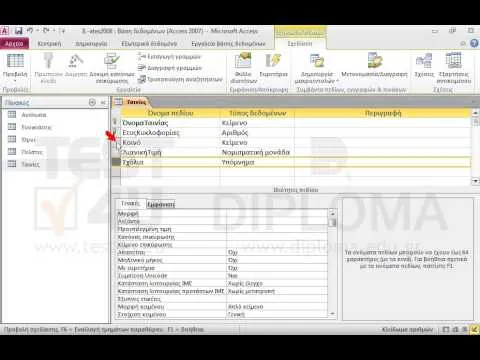Click the Απαιτείται property value Όχι
This screenshot has width=480, height=360.
tap(277, 253)
